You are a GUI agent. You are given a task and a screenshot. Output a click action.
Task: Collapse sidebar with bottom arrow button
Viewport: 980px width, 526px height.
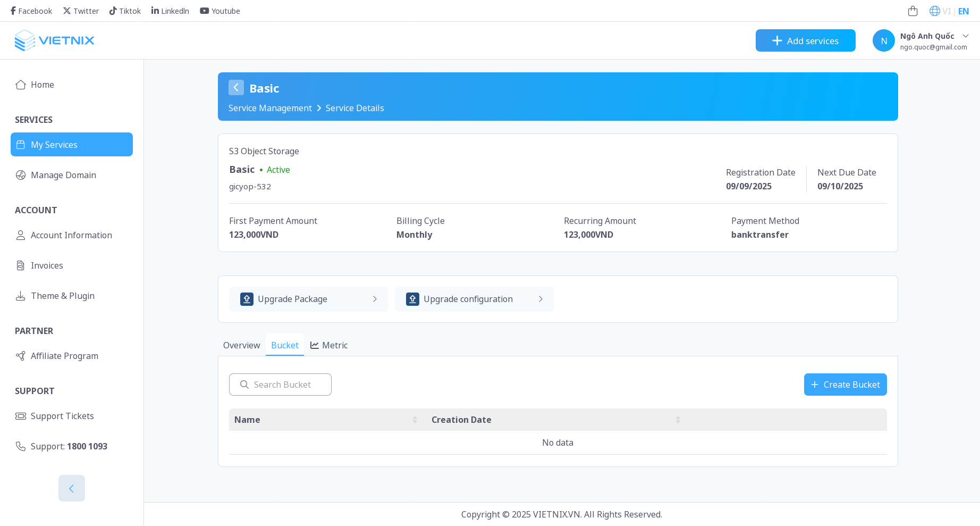[72, 488]
